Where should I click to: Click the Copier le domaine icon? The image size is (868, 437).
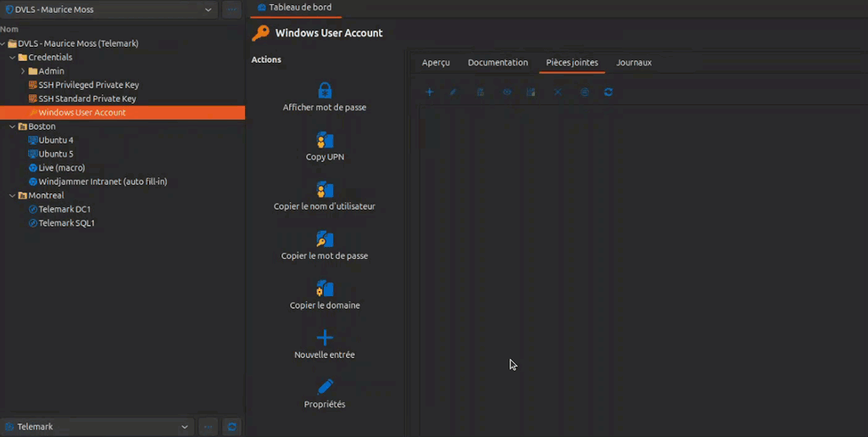click(x=325, y=288)
